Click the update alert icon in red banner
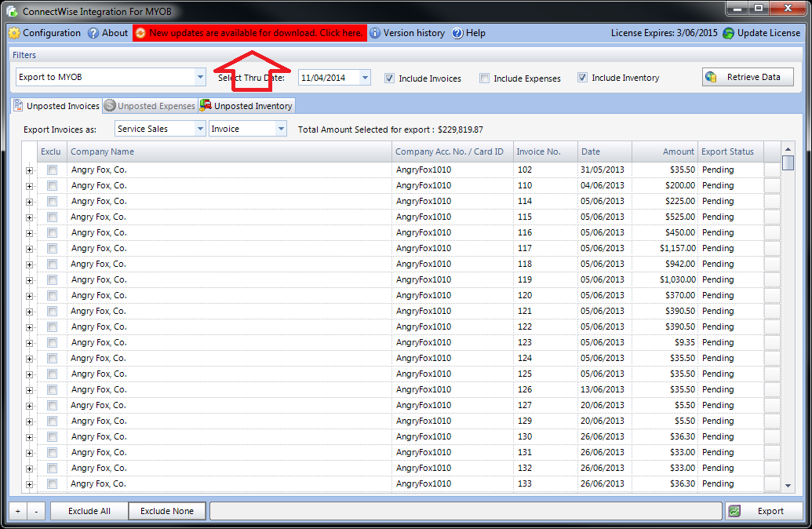812x529 pixels. click(140, 33)
